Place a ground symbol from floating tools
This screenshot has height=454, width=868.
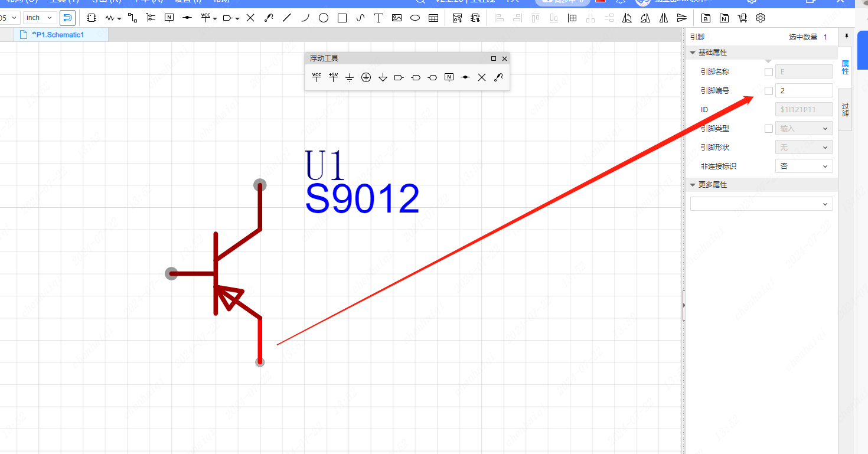[350, 77]
